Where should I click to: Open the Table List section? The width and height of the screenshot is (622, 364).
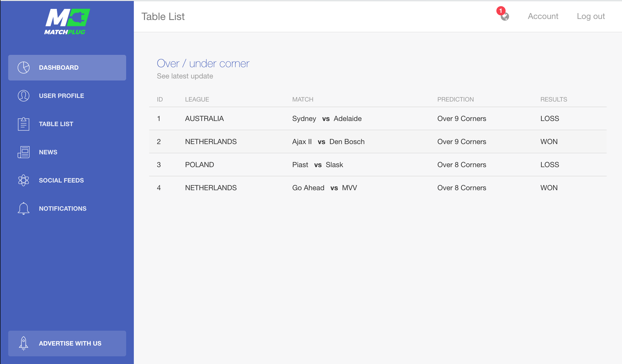(x=67, y=124)
